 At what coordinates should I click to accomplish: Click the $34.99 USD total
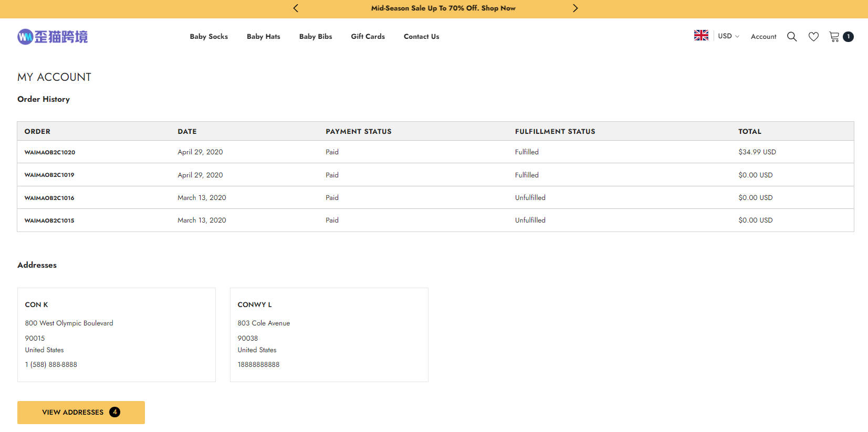pos(757,152)
